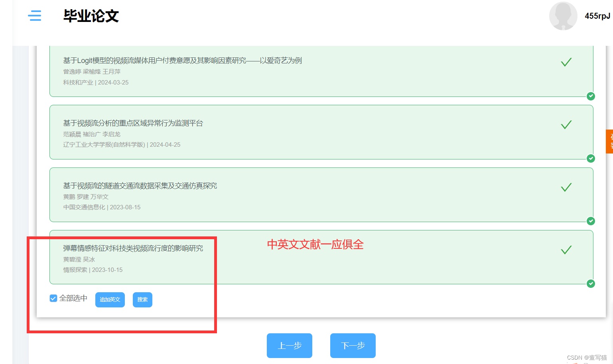Click the 全部选中 label text
This screenshot has height=364, width=613.
(x=73, y=298)
